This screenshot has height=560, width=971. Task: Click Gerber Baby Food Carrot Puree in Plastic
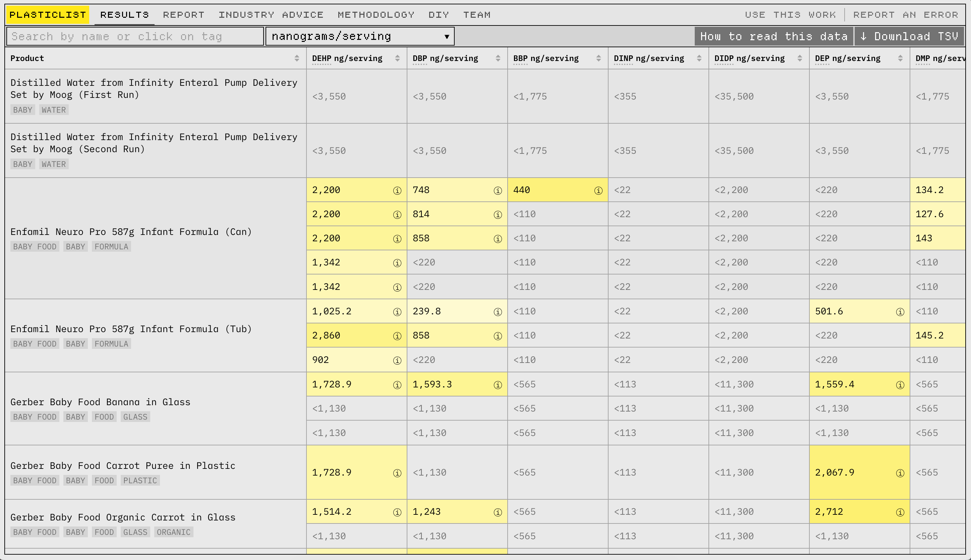(123, 466)
